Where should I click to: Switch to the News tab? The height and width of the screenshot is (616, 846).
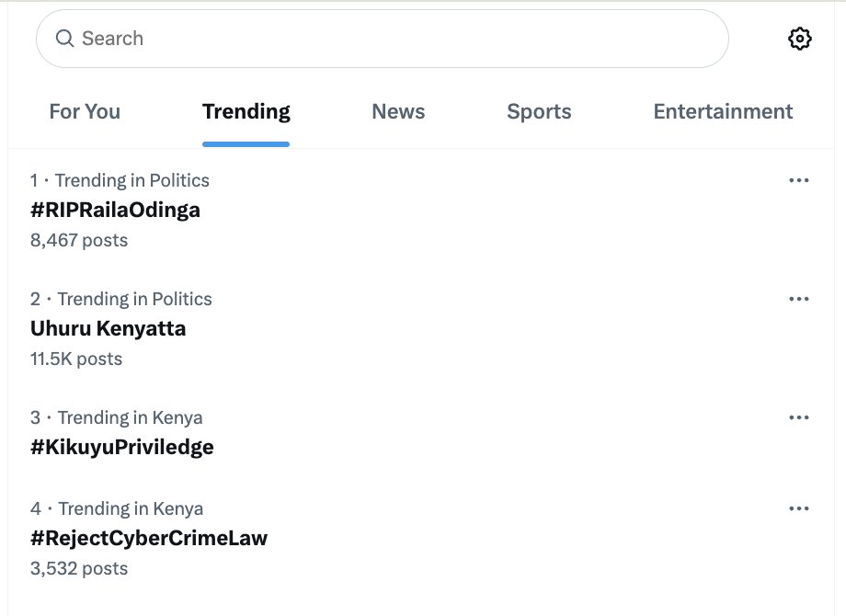tap(398, 111)
